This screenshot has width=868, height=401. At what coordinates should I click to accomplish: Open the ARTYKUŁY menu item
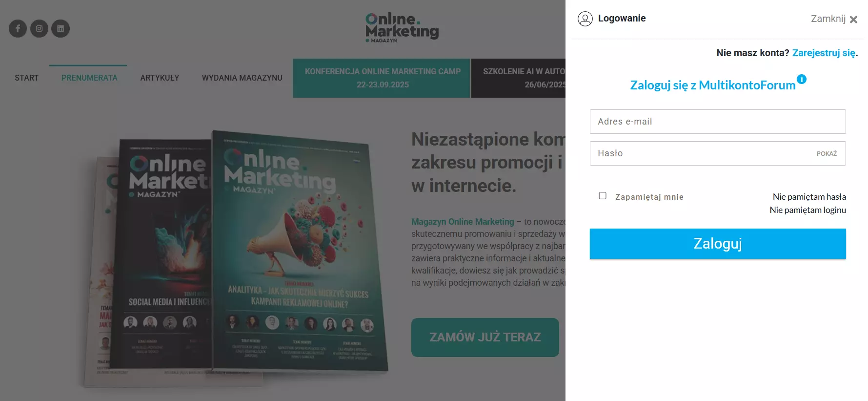(160, 78)
